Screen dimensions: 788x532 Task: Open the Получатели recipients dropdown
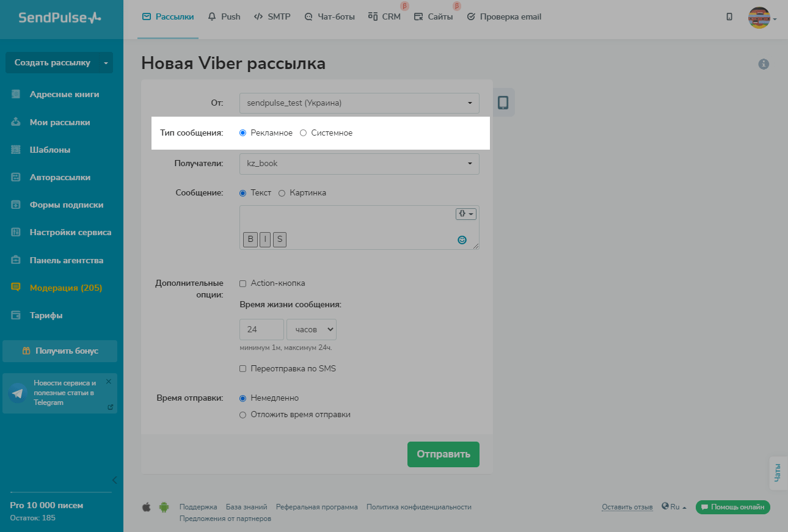[359, 164]
